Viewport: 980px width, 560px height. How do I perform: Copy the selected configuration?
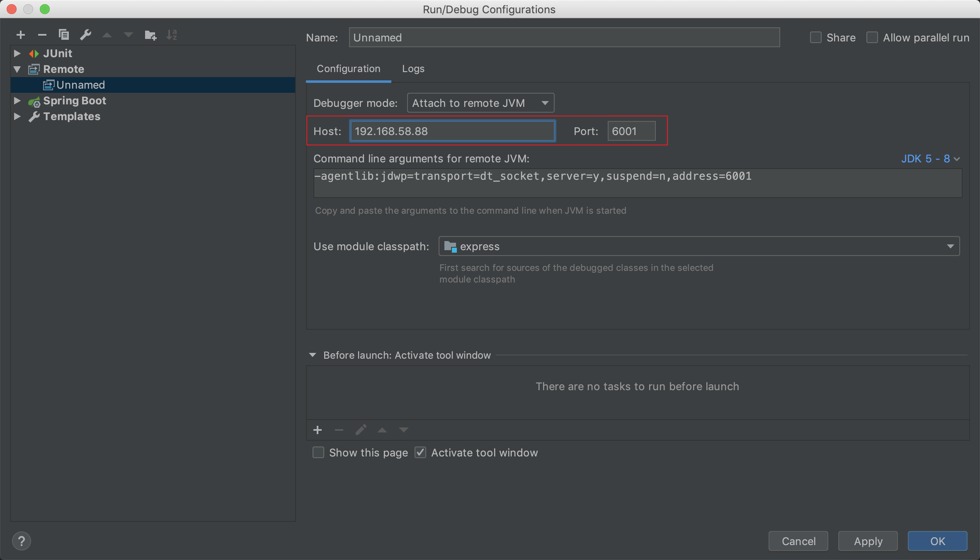[63, 35]
